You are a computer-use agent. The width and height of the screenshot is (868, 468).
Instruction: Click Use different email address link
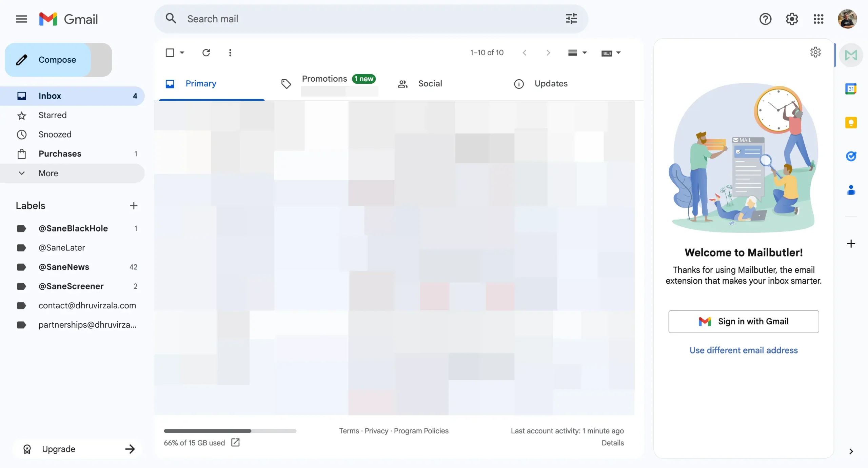[x=743, y=350]
